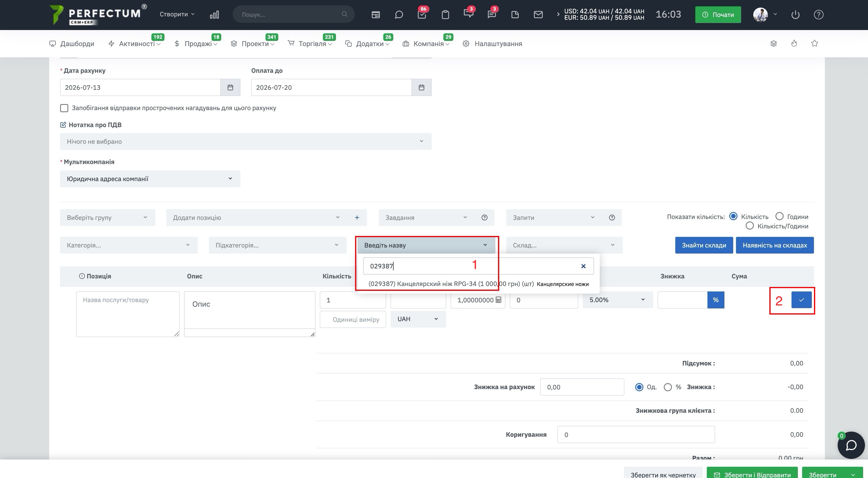The width and height of the screenshot is (868, 478).
Task: Confirm item row with blue checkmark button
Action: point(801,300)
